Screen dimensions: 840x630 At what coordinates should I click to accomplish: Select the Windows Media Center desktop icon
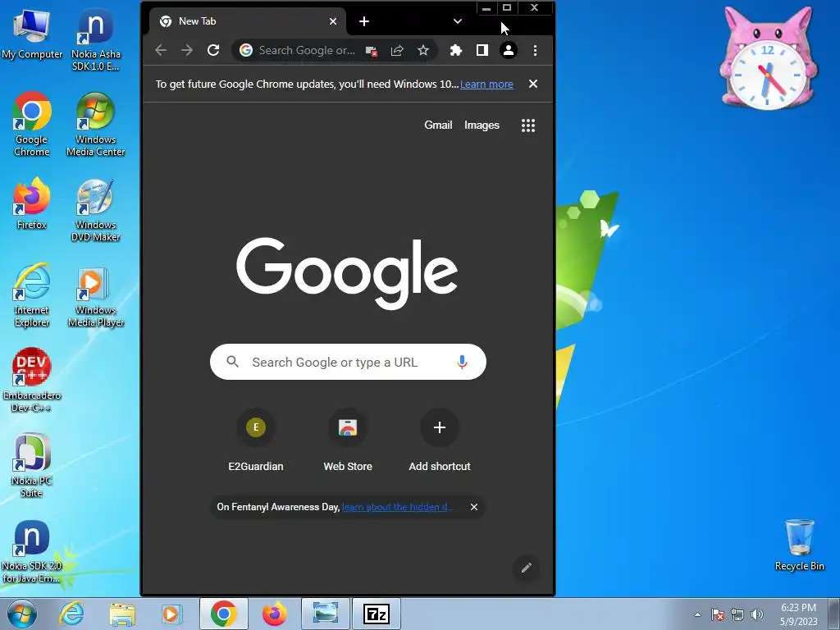pos(95,125)
